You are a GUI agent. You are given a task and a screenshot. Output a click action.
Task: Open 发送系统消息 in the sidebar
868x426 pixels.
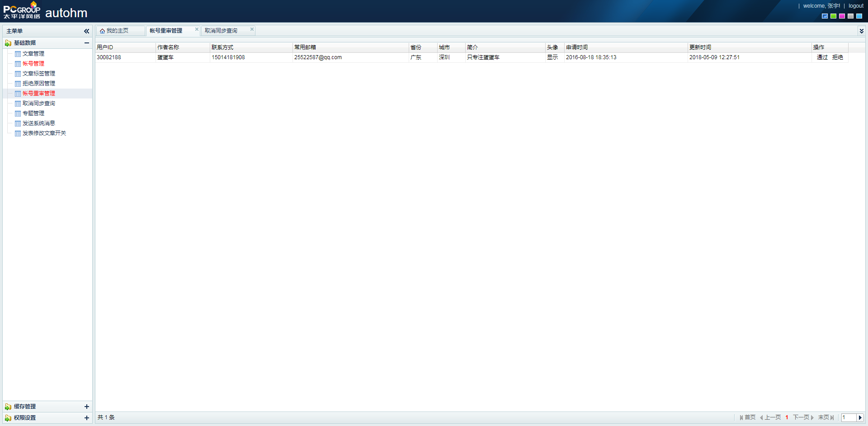tap(39, 123)
